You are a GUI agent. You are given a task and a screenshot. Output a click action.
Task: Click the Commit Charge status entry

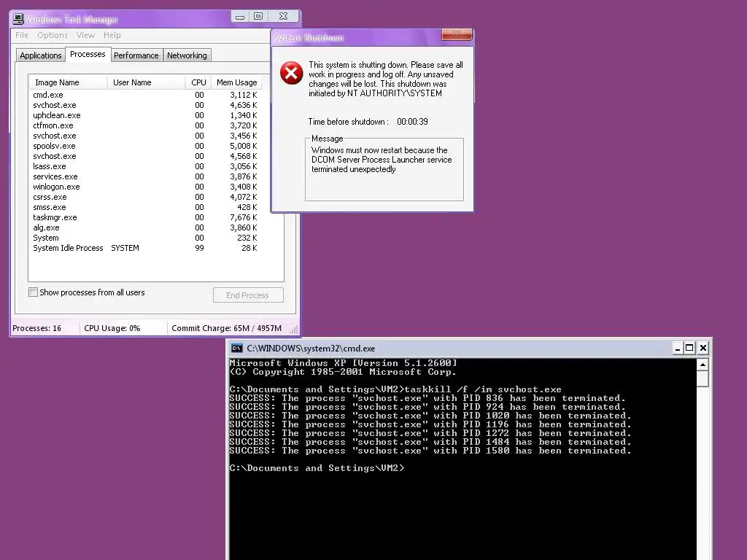(x=226, y=328)
